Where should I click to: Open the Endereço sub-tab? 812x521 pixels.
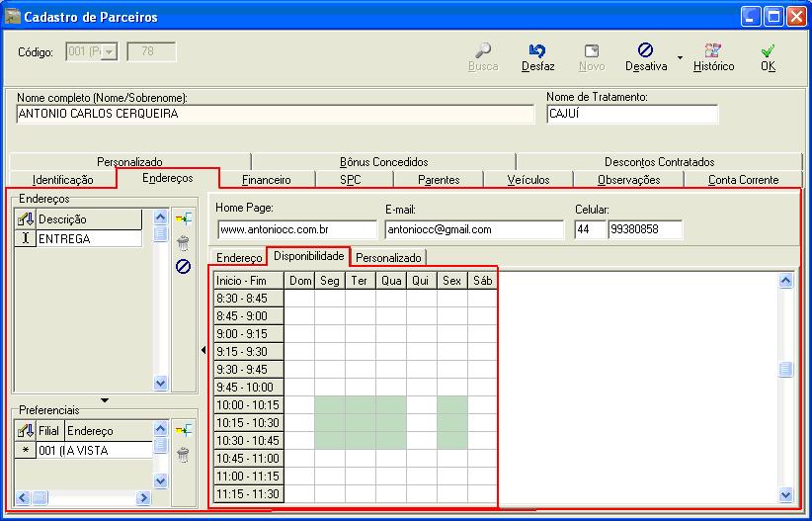[x=240, y=258]
